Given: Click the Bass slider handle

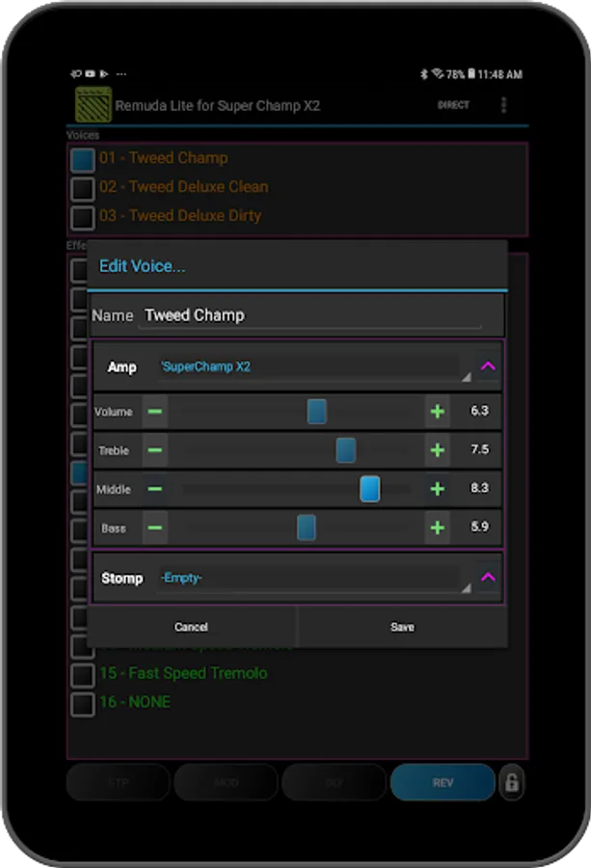Looking at the screenshot, I should coord(306,528).
